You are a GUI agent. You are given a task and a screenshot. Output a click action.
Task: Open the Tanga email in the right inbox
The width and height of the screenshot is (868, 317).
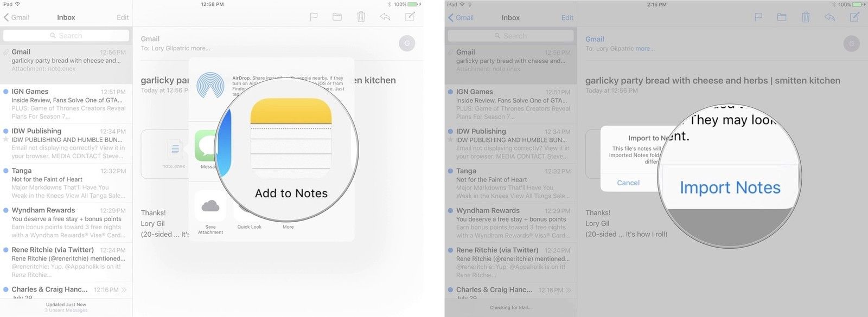pos(510,184)
